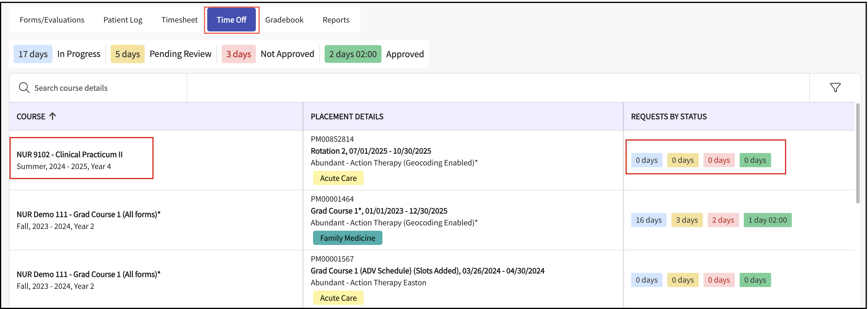Click the 16 days in-progress badge
The height and width of the screenshot is (309, 868).
click(648, 220)
